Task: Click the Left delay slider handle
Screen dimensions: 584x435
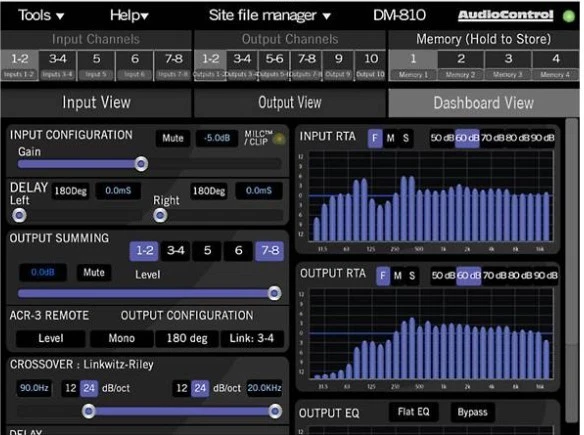Action: pos(19,215)
